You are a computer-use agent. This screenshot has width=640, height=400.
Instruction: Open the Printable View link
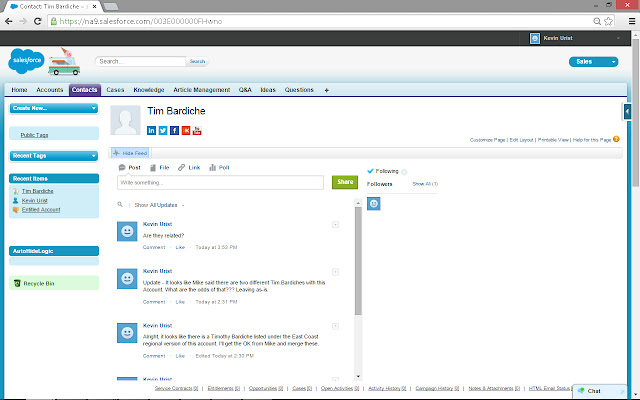pos(553,140)
